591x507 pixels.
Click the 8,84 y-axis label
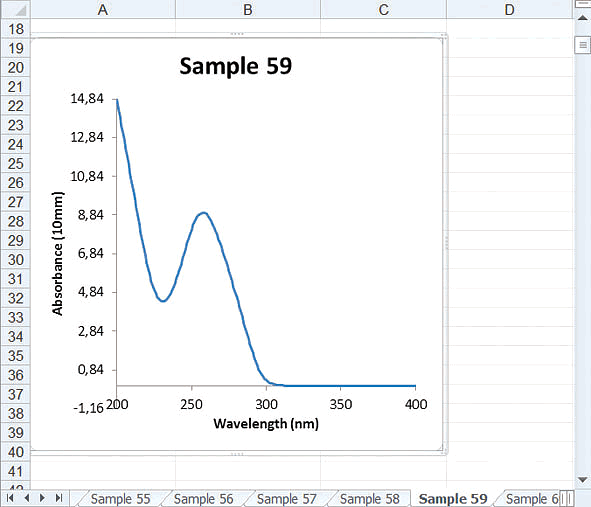(x=90, y=214)
